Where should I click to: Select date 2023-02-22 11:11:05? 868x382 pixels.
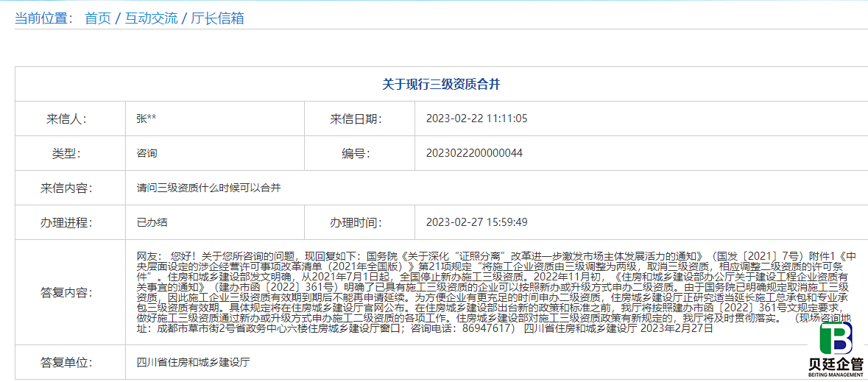476,119
